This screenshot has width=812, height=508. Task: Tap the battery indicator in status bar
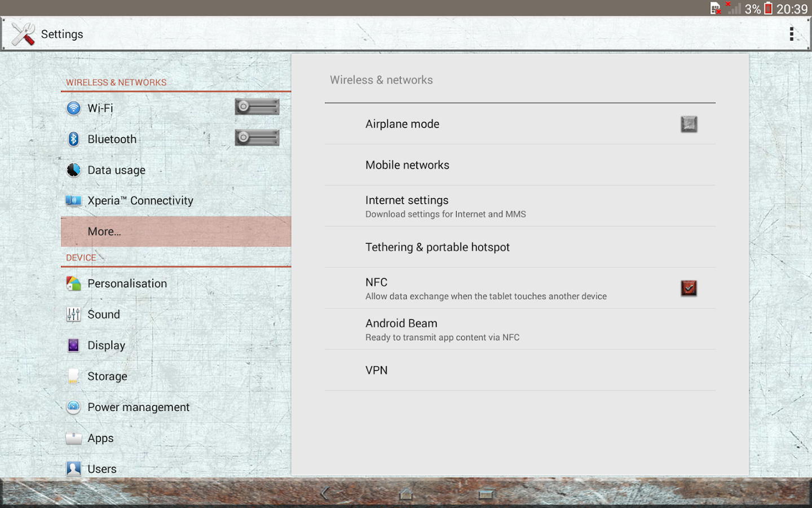coord(768,8)
